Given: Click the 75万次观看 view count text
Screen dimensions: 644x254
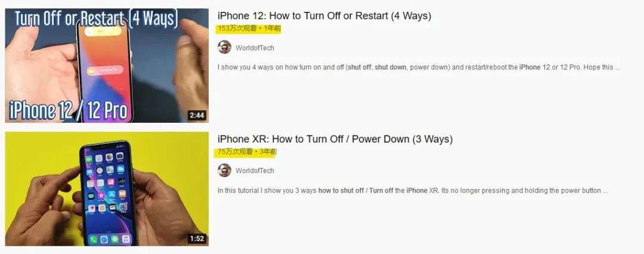Looking at the screenshot, I should [236, 151].
